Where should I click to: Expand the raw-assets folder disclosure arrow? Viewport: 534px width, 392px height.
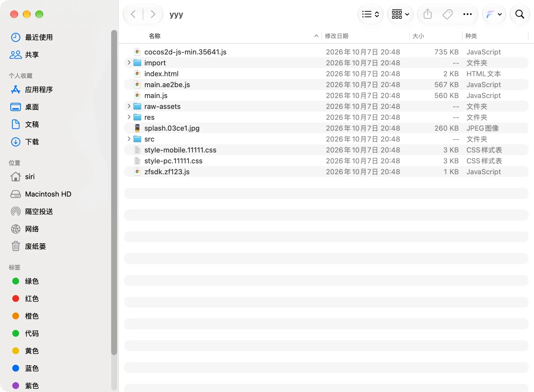coord(129,106)
